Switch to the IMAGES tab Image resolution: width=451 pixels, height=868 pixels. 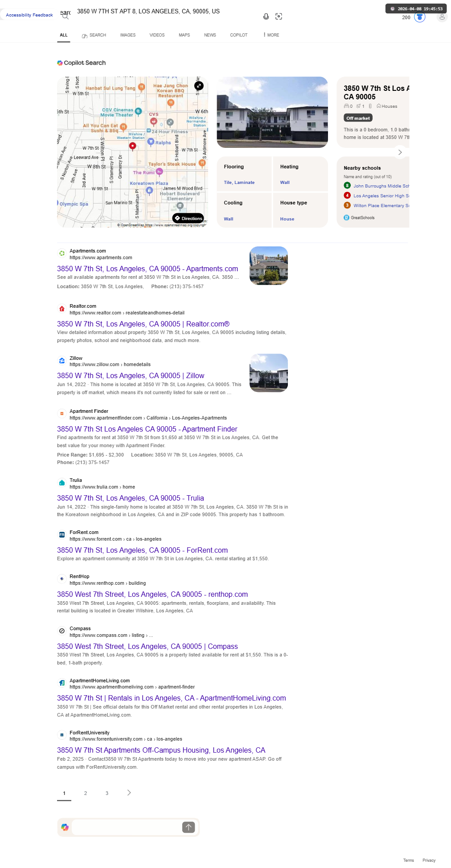(128, 35)
